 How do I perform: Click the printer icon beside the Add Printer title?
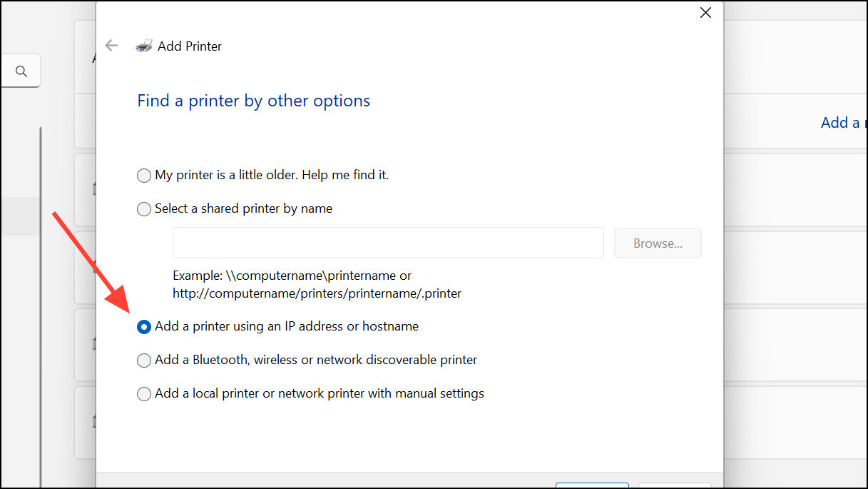tap(143, 45)
